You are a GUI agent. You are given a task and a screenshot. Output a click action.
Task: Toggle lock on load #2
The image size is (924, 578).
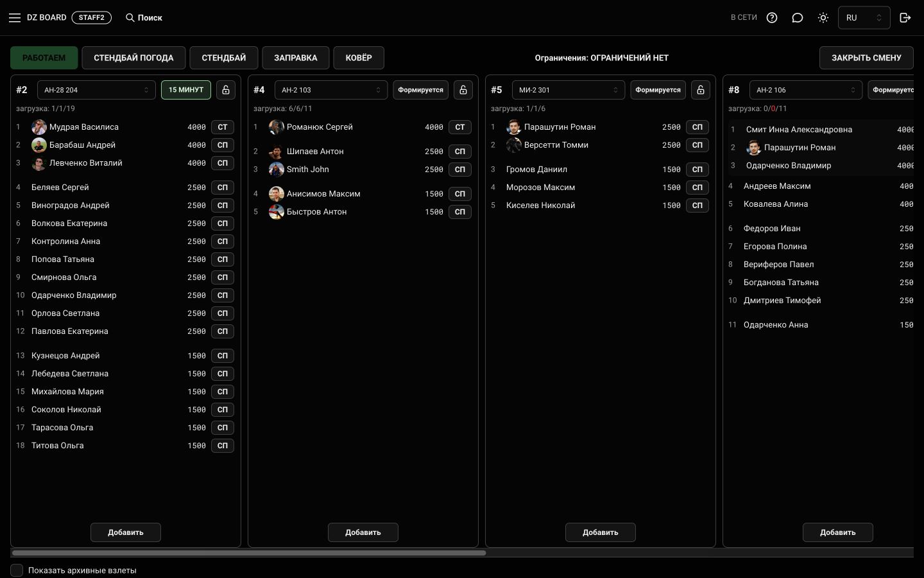[226, 90]
